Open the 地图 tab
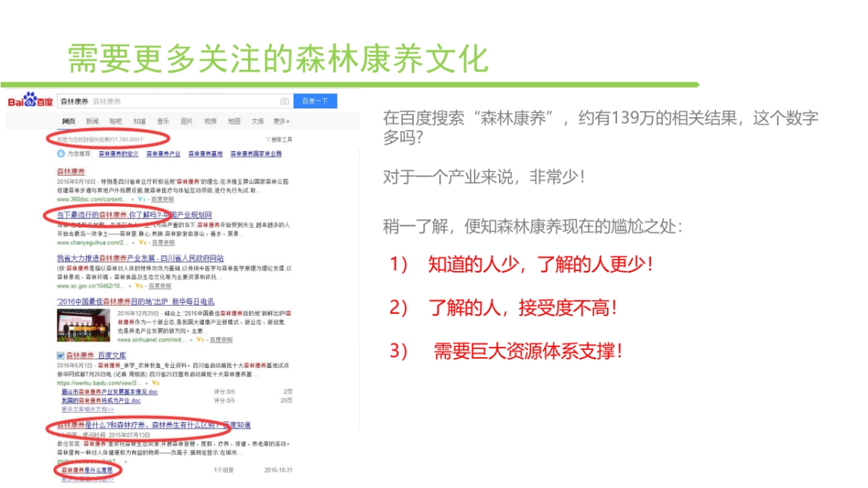This screenshot has height=488, width=868. [x=234, y=121]
